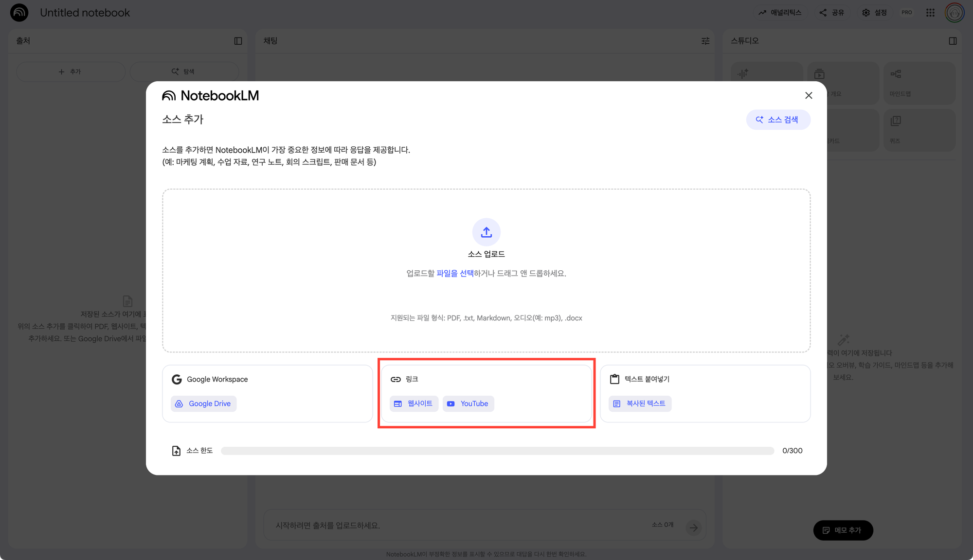Click the NotebookLM home logo

(19, 13)
